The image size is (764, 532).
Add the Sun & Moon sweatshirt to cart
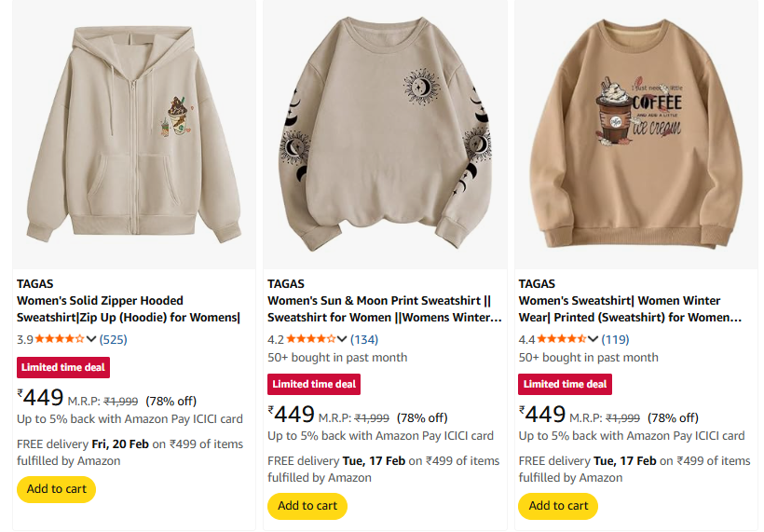(307, 506)
